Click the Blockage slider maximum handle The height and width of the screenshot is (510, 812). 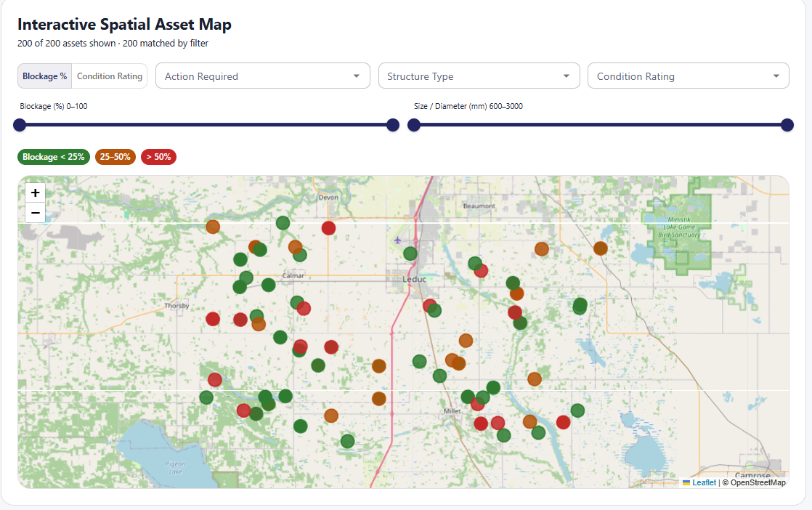[393, 125]
